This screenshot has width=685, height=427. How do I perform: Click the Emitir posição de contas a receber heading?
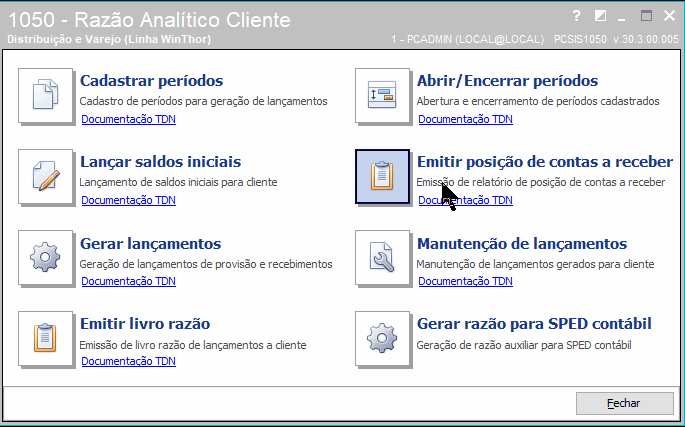click(545, 162)
